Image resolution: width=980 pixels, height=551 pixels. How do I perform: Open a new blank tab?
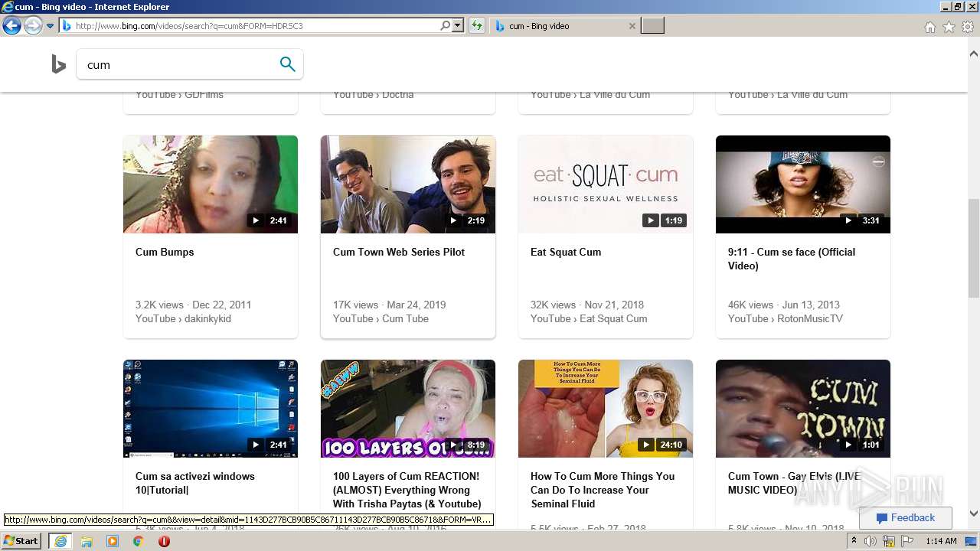tap(652, 26)
